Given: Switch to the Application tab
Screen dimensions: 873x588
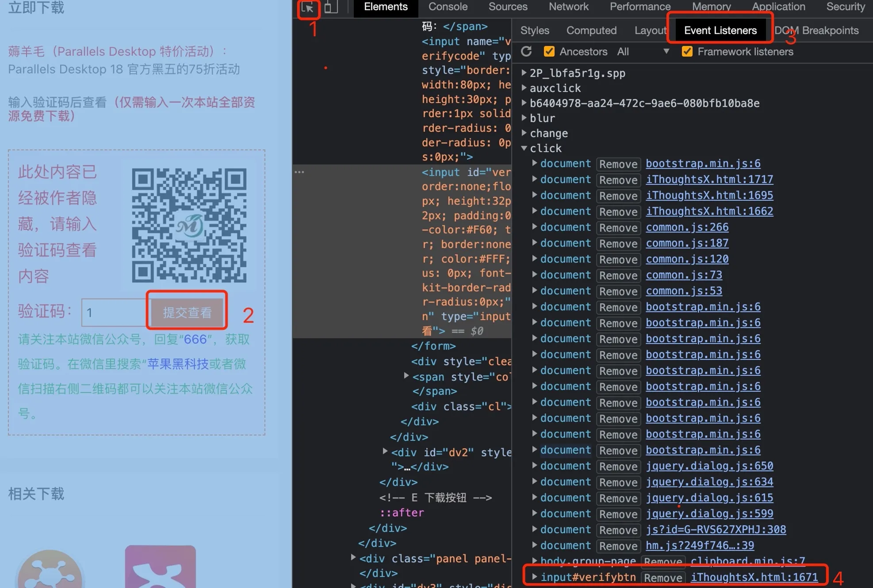Looking at the screenshot, I should click(x=778, y=7).
